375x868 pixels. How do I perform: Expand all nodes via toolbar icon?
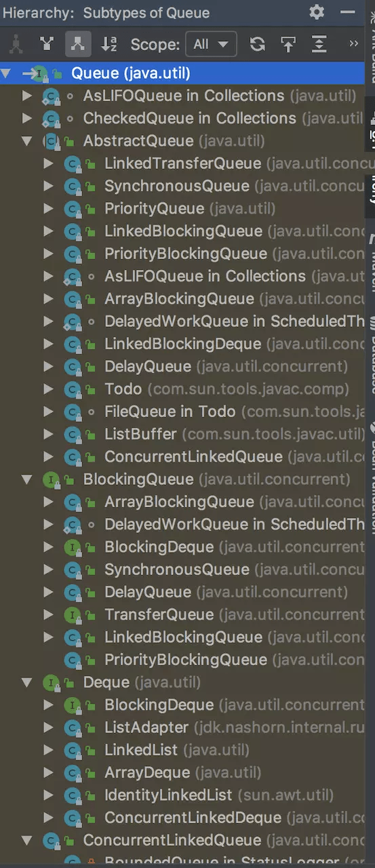(x=319, y=44)
